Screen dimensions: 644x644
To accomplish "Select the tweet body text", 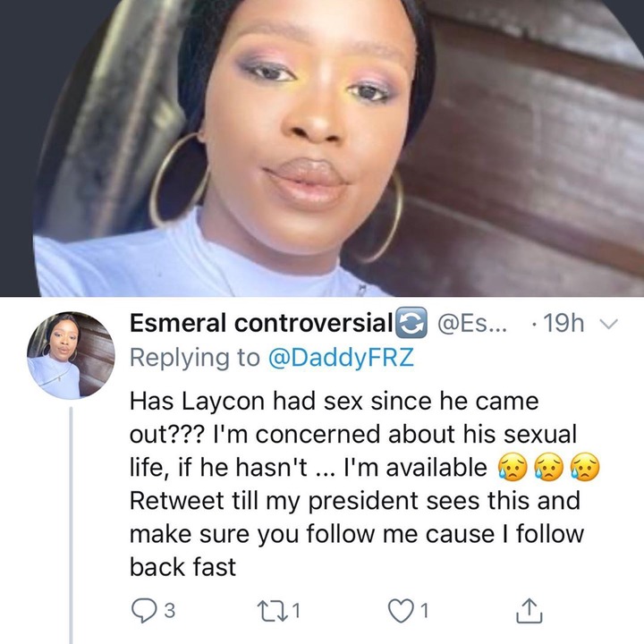I will pyautogui.click(x=356, y=484).
